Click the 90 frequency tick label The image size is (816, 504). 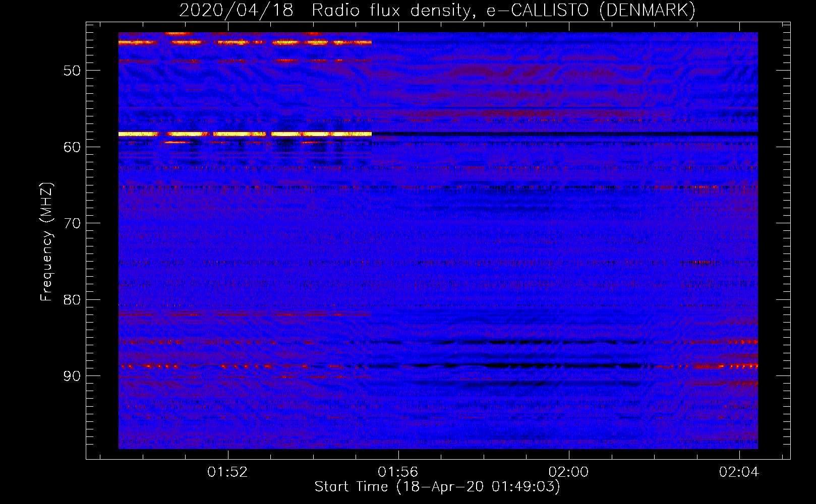tap(72, 376)
